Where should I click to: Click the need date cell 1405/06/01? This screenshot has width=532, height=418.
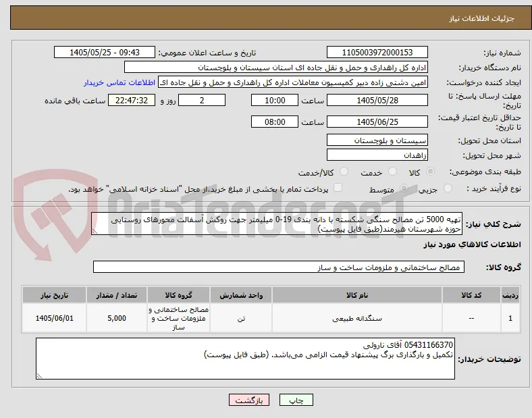54,318
